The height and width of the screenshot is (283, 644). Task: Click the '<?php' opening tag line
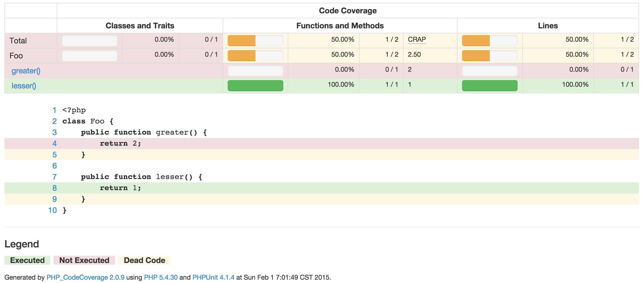click(x=322, y=110)
